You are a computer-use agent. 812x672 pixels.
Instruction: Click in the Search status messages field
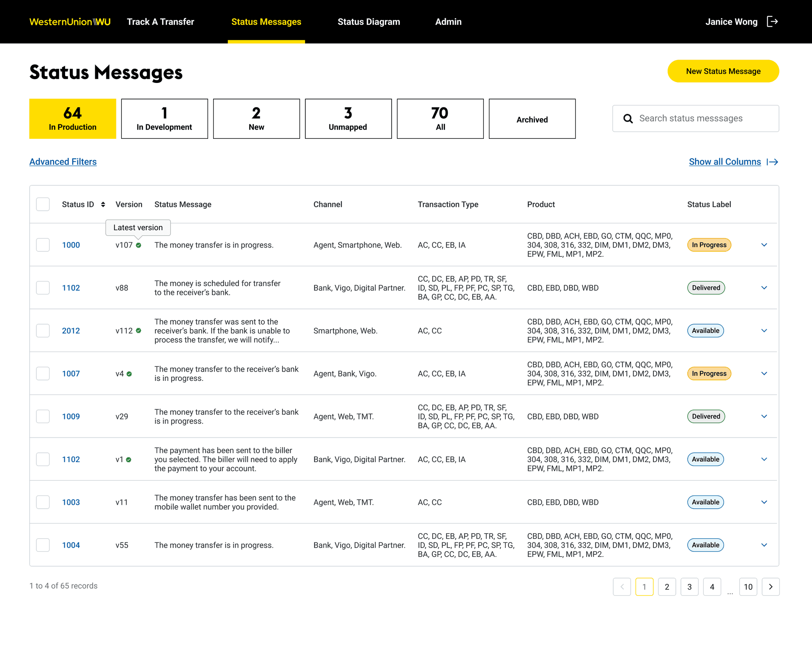(702, 118)
